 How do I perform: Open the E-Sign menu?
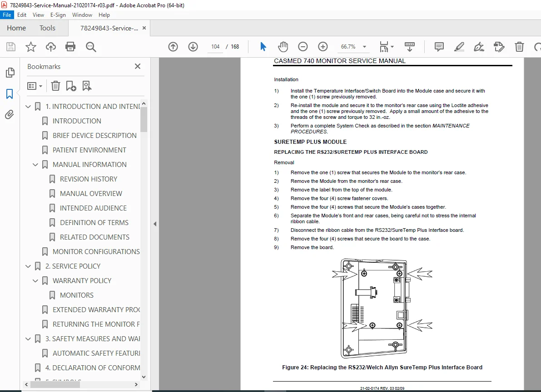tap(58, 15)
